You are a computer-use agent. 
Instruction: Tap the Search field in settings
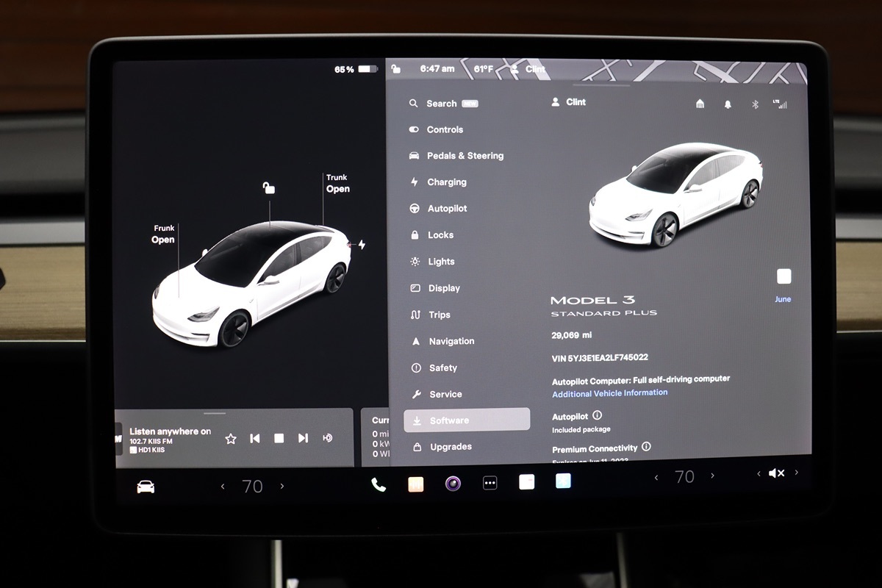pos(442,104)
